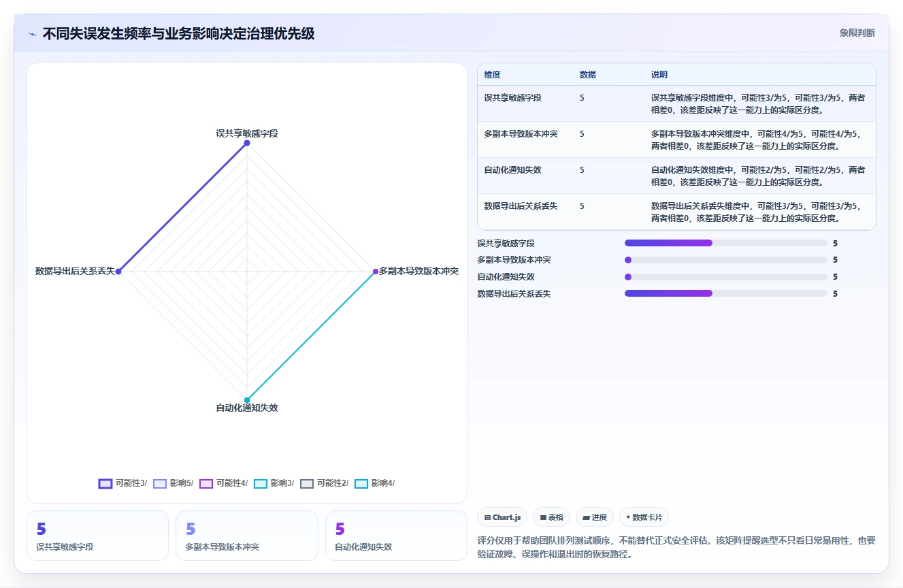Open the 误共享敏感字段 data card
Image resolution: width=903 pixels, height=588 pixels.
tap(97, 536)
